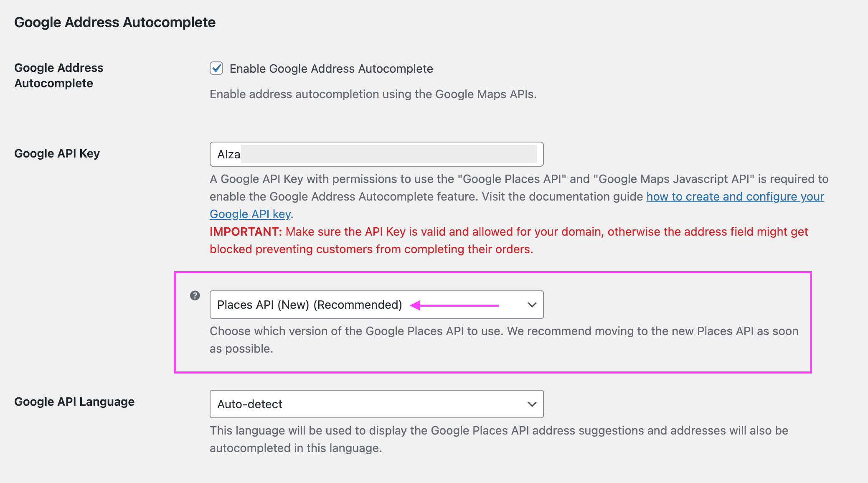
Task: Click the help question mark icon beside Places API dropdown
Action: point(195,295)
